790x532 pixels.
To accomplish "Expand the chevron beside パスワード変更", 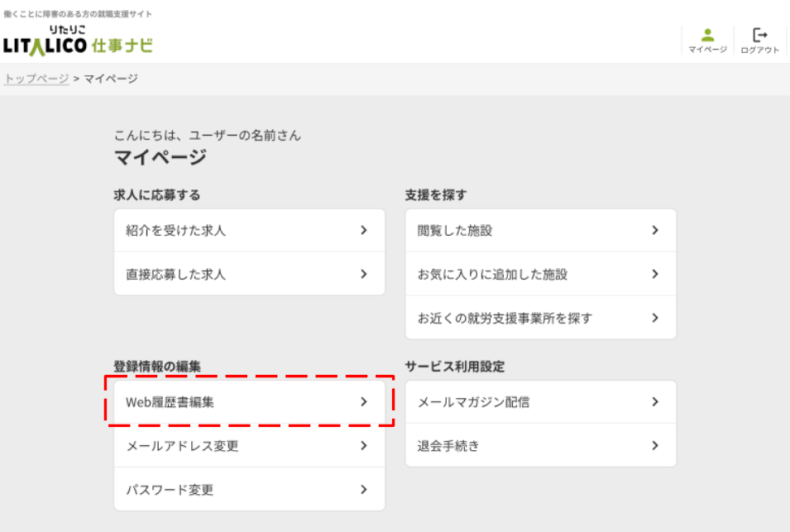I will pyautogui.click(x=363, y=489).
